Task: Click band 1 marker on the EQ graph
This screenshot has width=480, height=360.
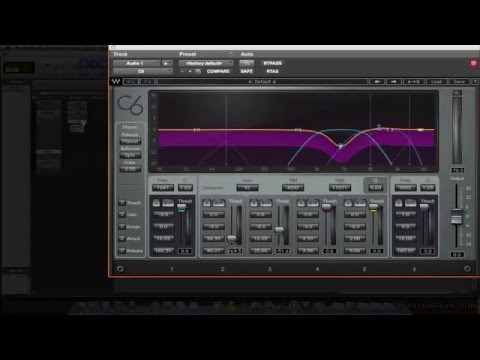Action: [x=197, y=129]
